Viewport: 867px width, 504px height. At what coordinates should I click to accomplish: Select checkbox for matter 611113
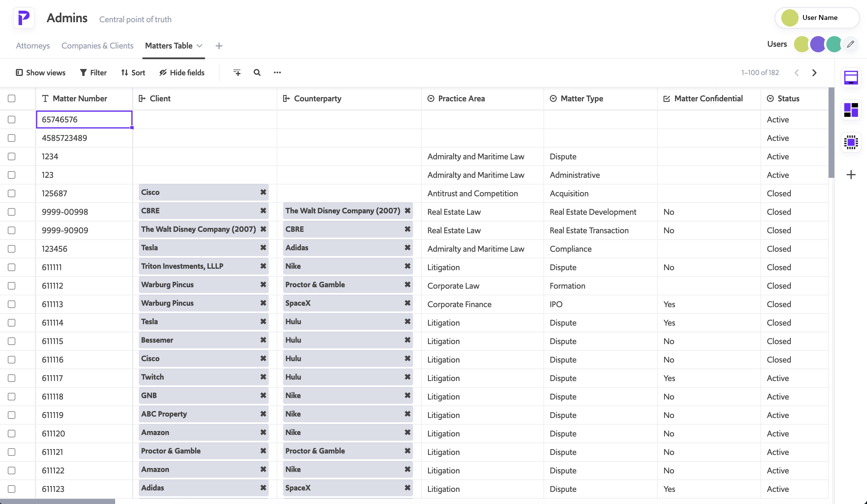[12, 304]
